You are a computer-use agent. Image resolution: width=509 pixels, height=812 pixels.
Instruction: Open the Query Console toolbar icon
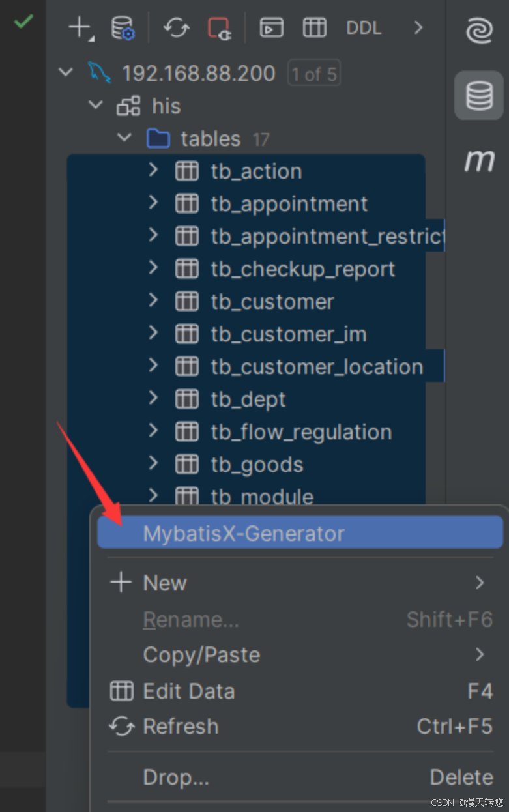[x=271, y=28]
